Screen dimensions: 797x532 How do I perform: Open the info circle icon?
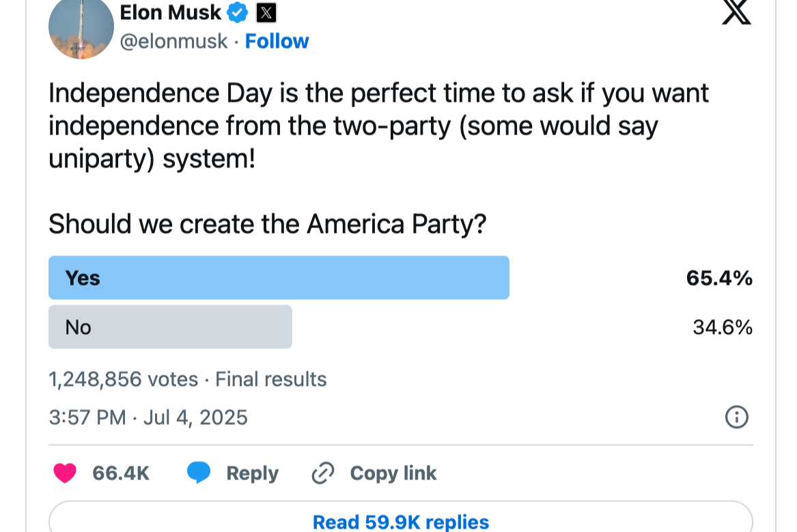coord(736,417)
